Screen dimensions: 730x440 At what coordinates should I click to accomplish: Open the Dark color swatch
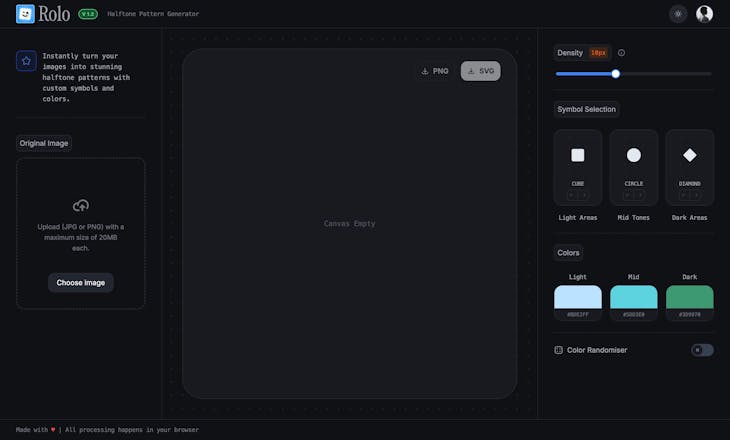pyautogui.click(x=689, y=297)
